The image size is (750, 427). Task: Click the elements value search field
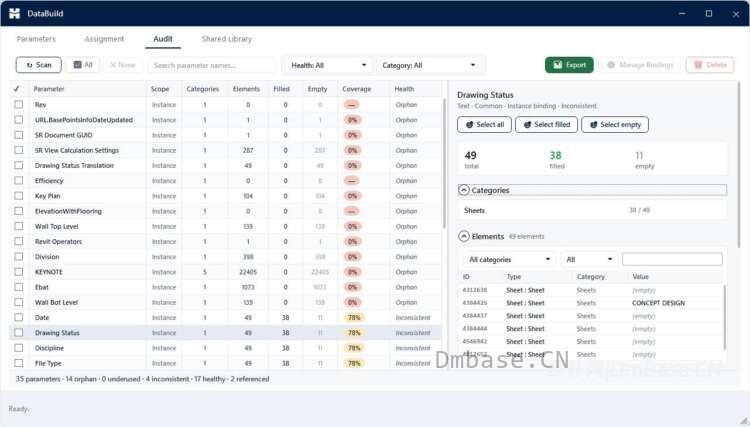pos(672,259)
